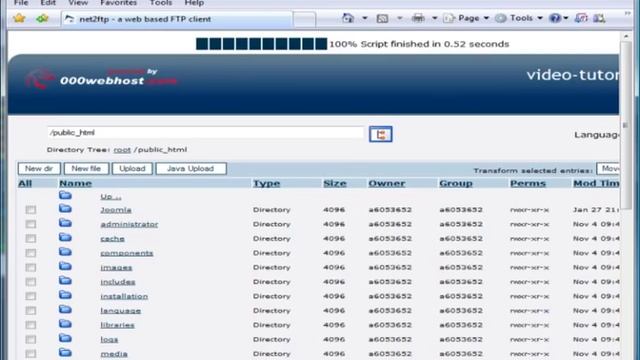
Task: Sort by the Size column header
Action: [335, 183]
